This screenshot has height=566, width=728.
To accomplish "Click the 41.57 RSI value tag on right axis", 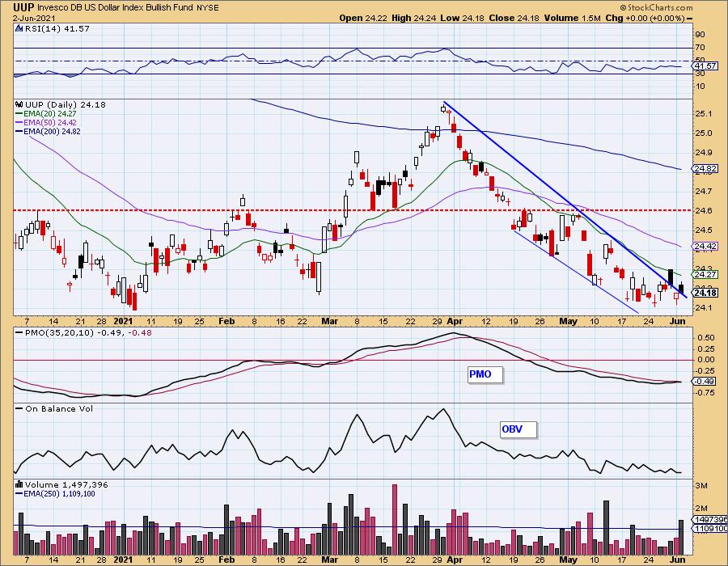I will (x=705, y=66).
